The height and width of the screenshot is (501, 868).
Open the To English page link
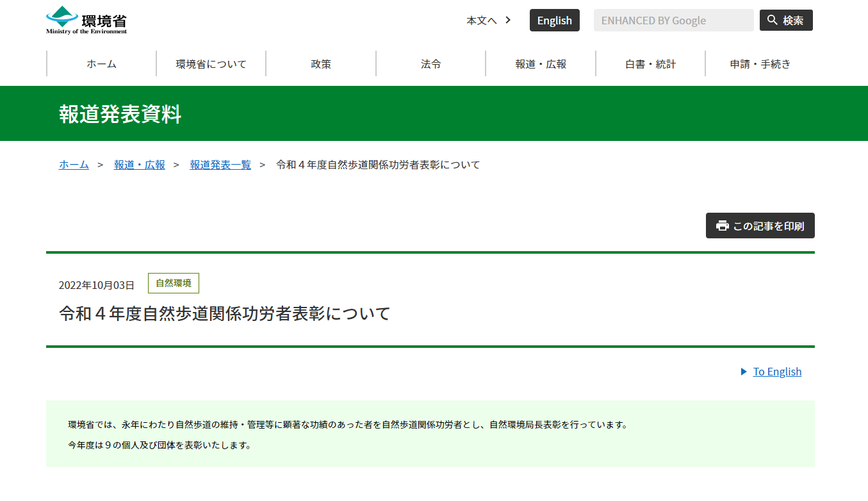click(x=777, y=372)
